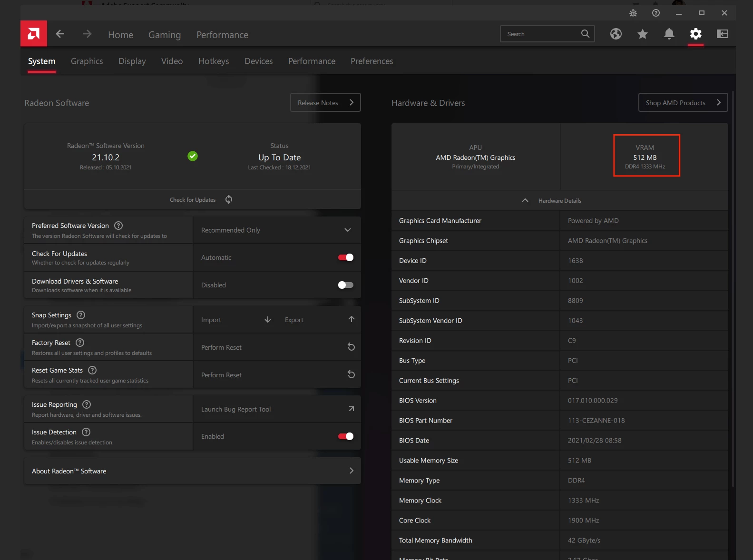Click the Release Notes button
The height and width of the screenshot is (560, 753).
click(x=325, y=102)
